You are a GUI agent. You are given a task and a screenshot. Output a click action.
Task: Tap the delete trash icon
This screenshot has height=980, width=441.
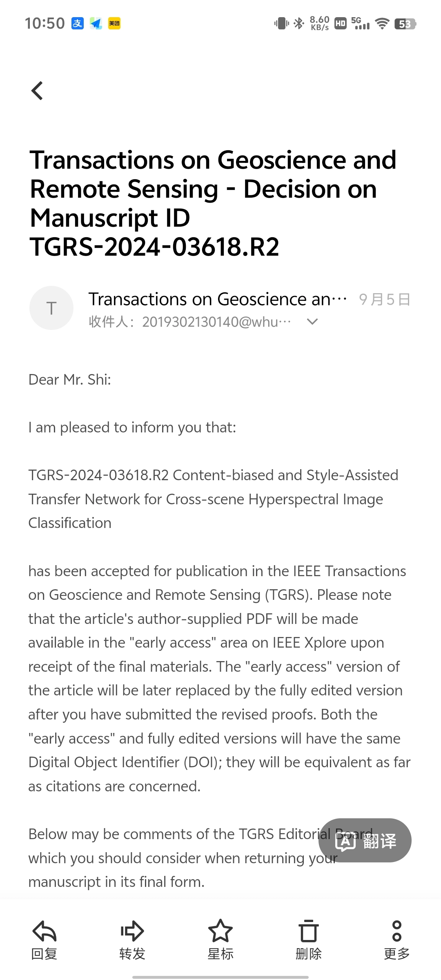pos(309,932)
